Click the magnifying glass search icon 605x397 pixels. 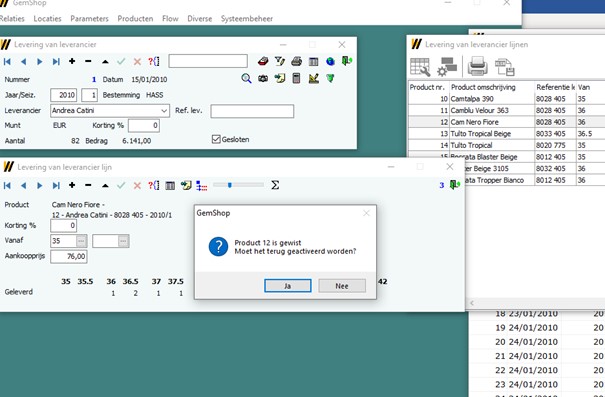coord(246,79)
